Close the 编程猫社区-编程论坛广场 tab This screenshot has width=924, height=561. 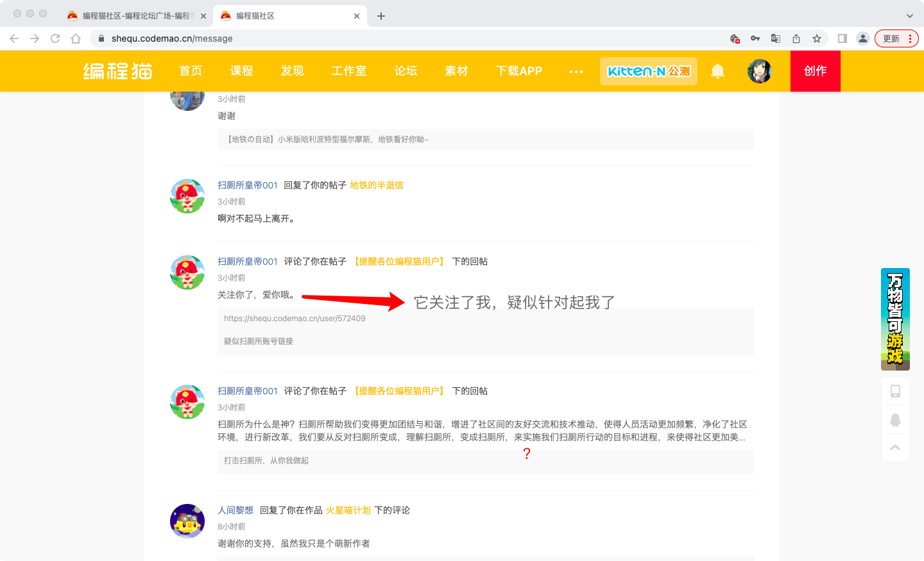tap(203, 16)
